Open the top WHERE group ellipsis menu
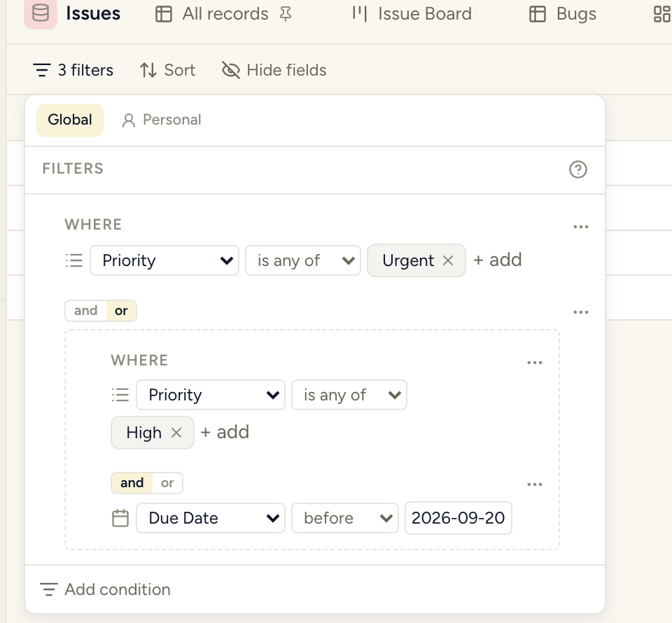 click(x=581, y=226)
